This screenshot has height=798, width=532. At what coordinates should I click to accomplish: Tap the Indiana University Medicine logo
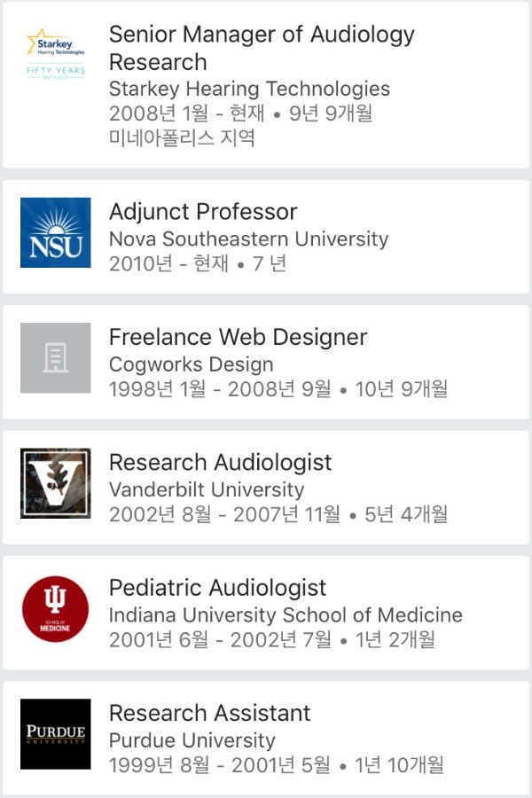point(56,608)
